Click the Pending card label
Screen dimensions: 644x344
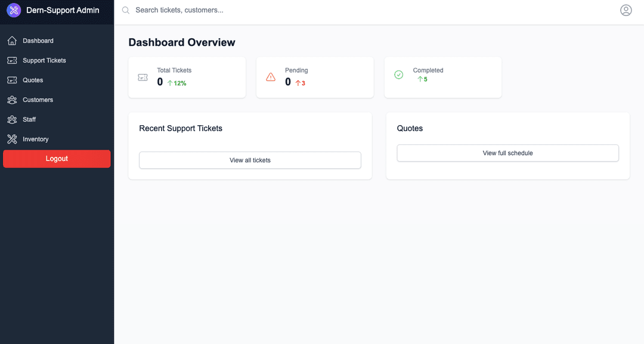point(296,70)
